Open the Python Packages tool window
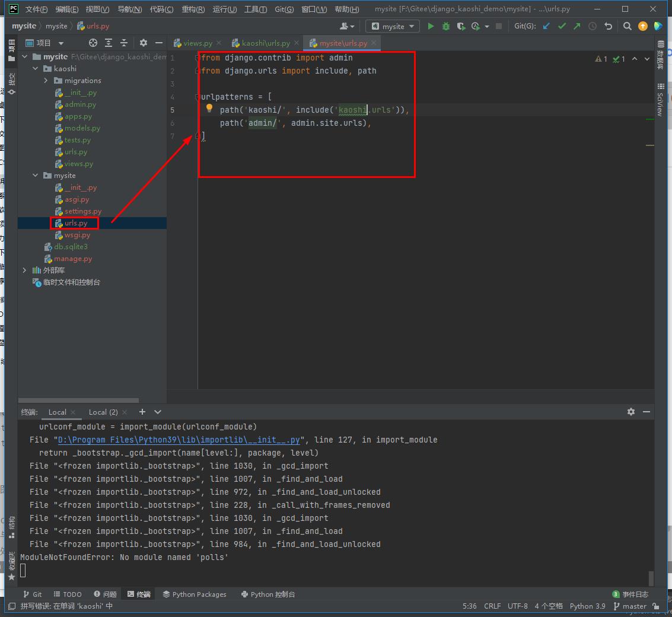The height and width of the screenshot is (617, 672). (195, 594)
